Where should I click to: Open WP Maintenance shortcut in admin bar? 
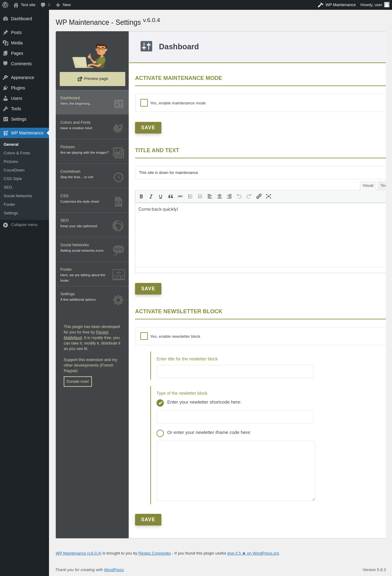(x=337, y=5)
